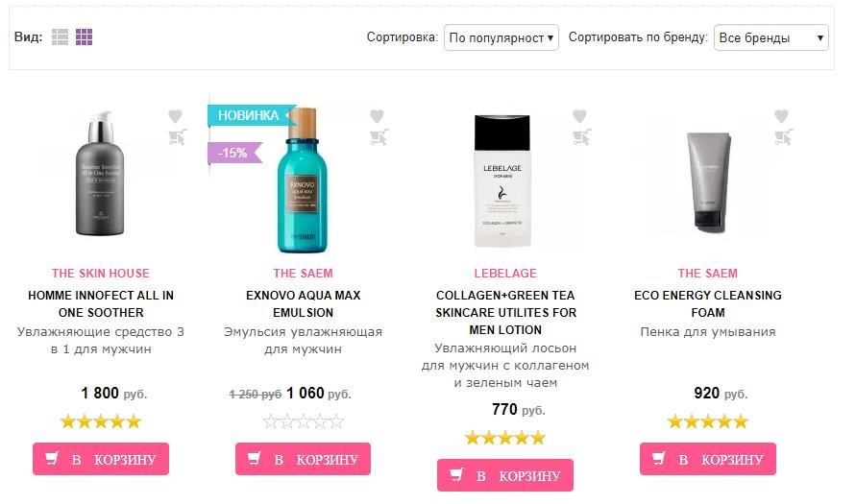856x504 pixels.
Task: Add Exnovo Aqua Max emulsion to favorites
Action: pos(378,116)
